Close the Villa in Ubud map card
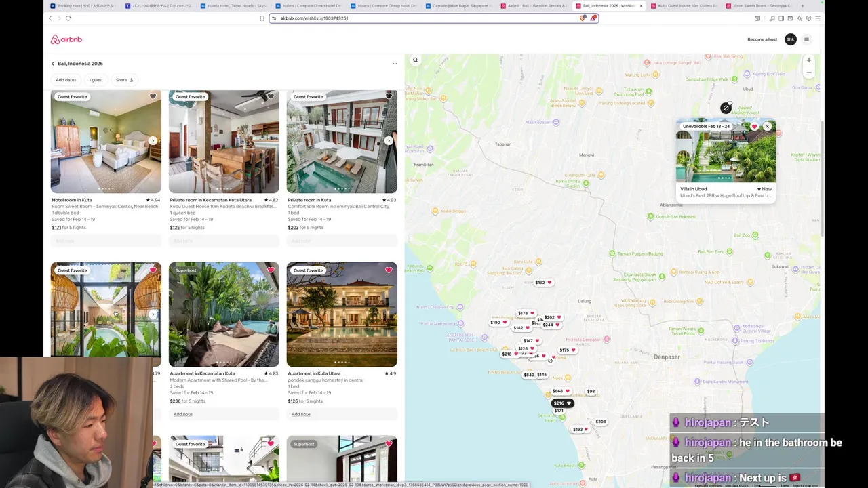 pyautogui.click(x=767, y=127)
